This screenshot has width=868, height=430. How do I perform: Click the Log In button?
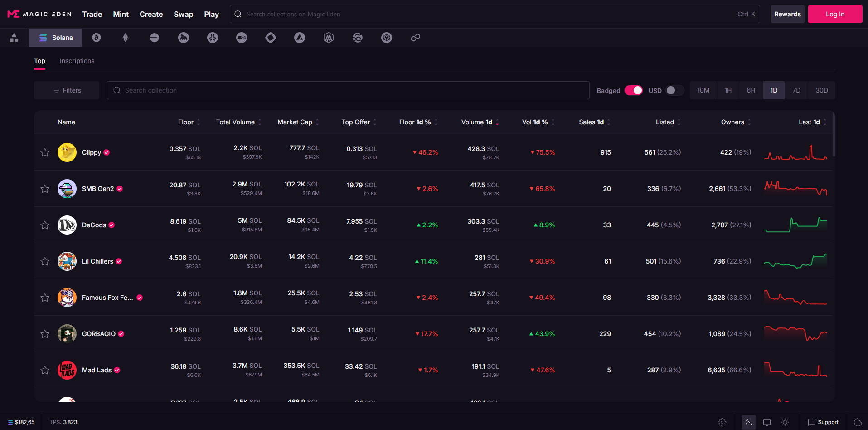pyautogui.click(x=835, y=14)
